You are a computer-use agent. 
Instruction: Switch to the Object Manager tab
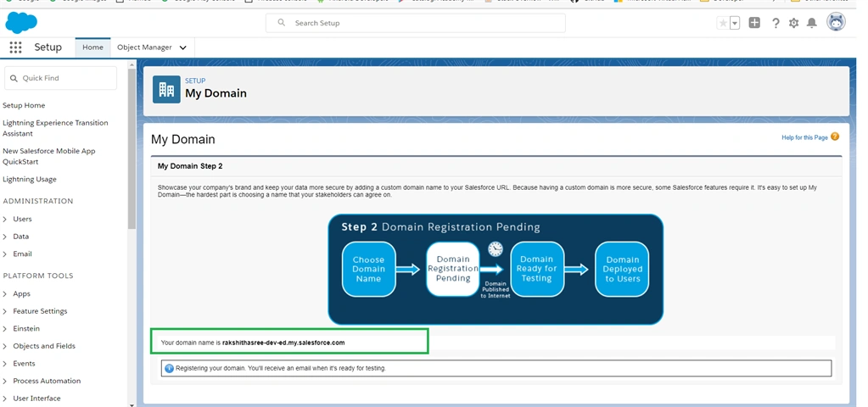(144, 47)
